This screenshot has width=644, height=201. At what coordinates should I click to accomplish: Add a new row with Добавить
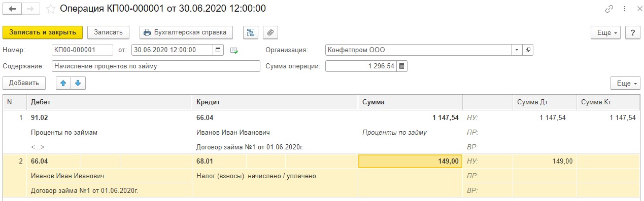point(24,83)
